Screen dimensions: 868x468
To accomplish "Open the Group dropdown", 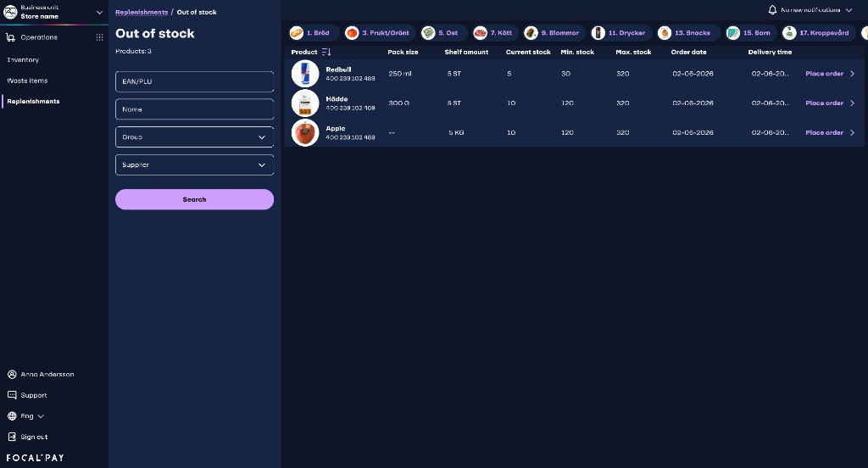I will pyautogui.click(x=194, y=136).
